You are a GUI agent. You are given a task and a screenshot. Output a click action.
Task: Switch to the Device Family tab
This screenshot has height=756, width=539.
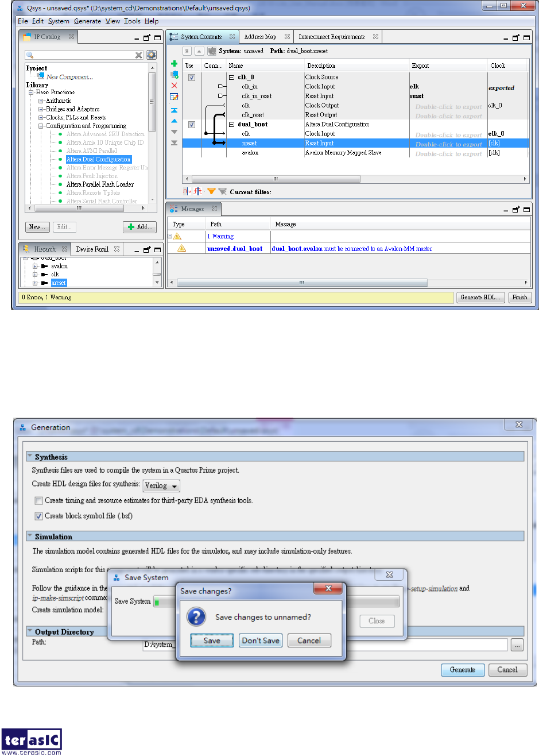(92, 249)
